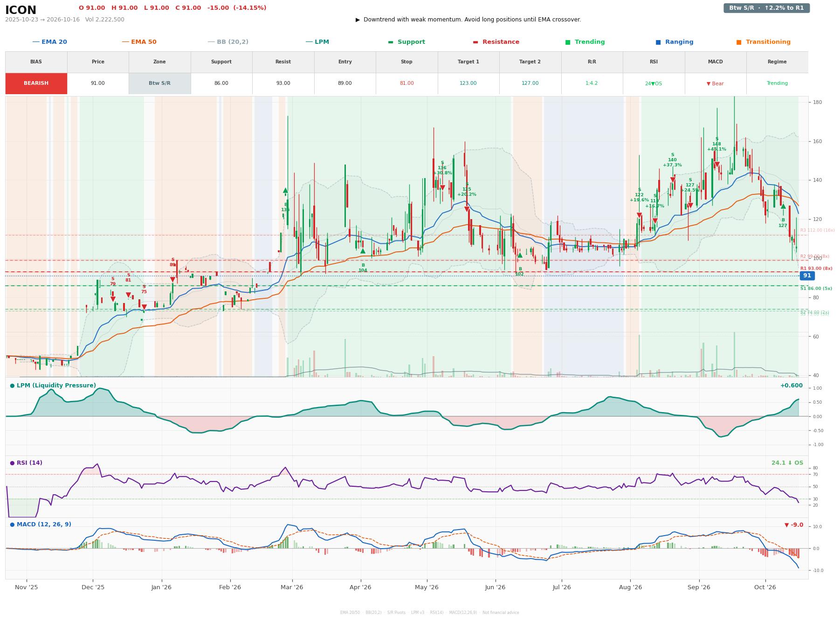Click the Target 1 value 123.00
This screenshot has width=840, height=620.
point(468,83)
